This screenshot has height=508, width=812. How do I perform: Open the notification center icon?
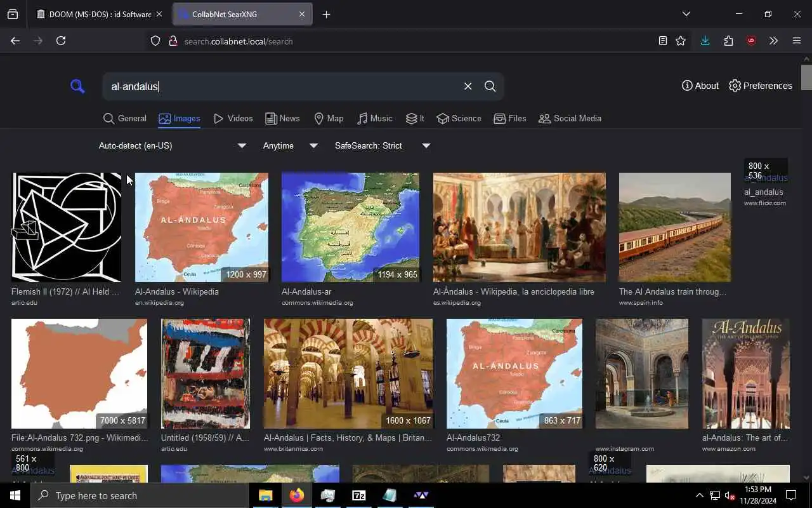coord(791,495)
